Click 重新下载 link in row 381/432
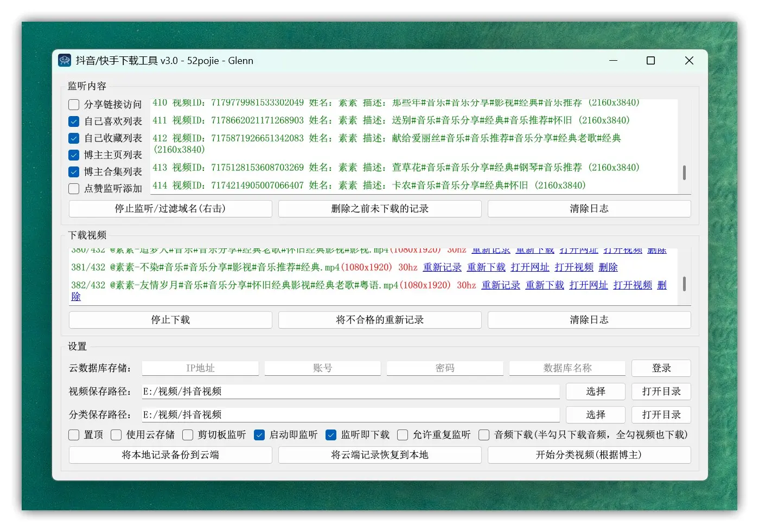The image size is (759, 532). 486,267
